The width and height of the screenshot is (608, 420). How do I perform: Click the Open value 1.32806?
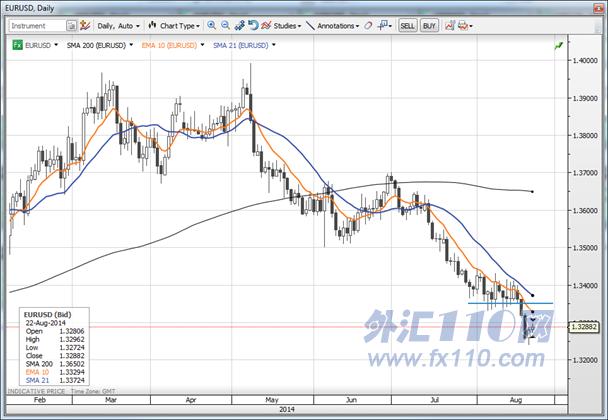point(72,331)
